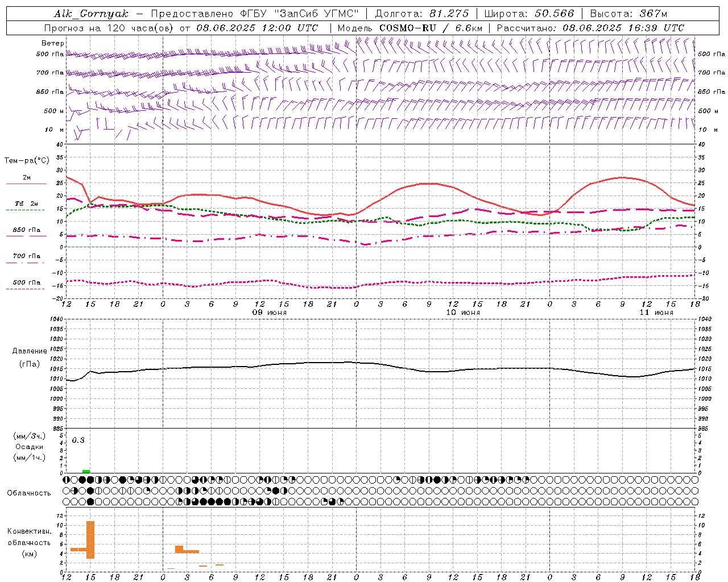Click the 'Ветер' wind panel label
The height and width of the screenshot is (582, 728).
pyautogui.click(x=53, y=43)
